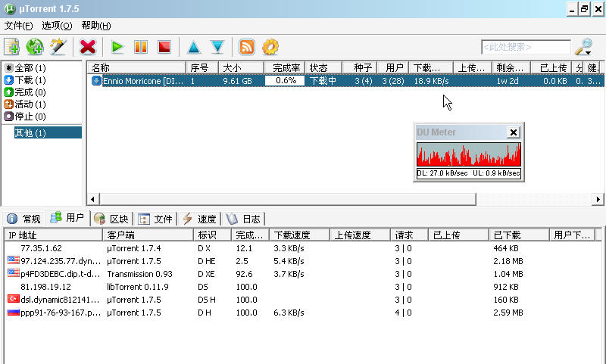Click the 用户 column header in the torrent list
The image size is (606, 364).
392,68
